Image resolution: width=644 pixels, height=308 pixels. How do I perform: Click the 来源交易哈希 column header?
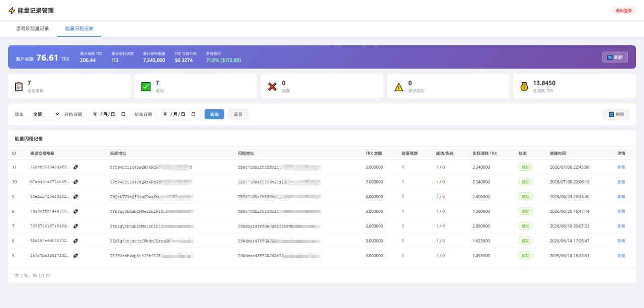[42, 153]
